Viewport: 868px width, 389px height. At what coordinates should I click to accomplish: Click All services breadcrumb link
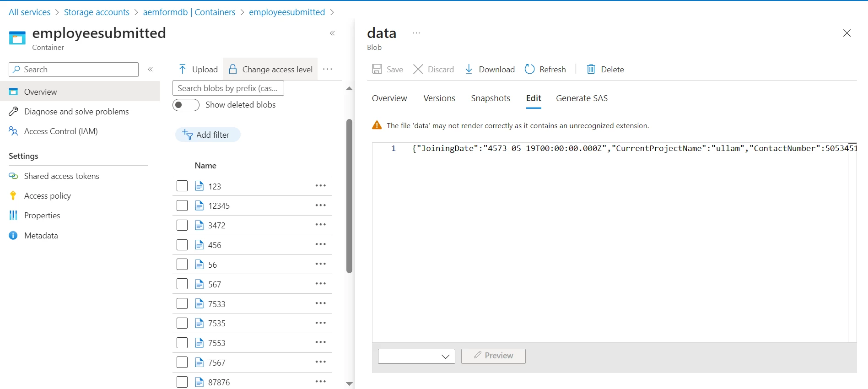click(x=30, y=12)
